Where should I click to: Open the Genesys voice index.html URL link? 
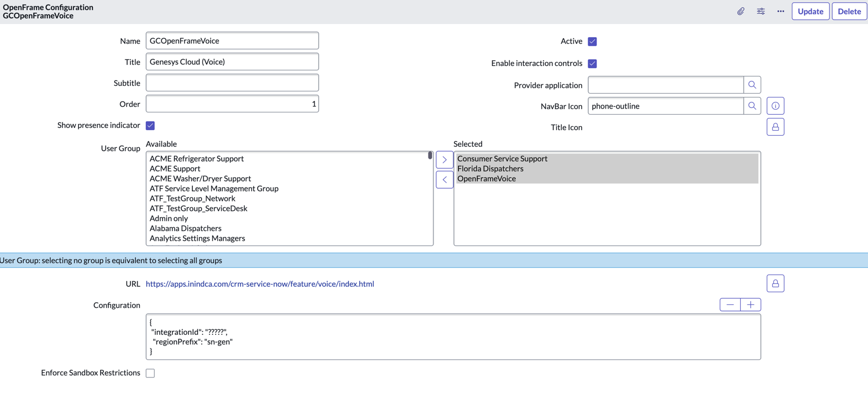[x=260, y=284]
